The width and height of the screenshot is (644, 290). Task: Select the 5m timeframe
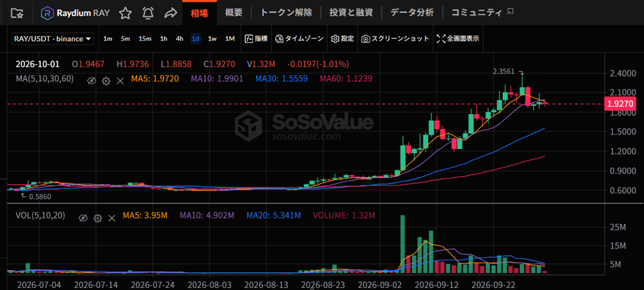(x=126, y=39)
